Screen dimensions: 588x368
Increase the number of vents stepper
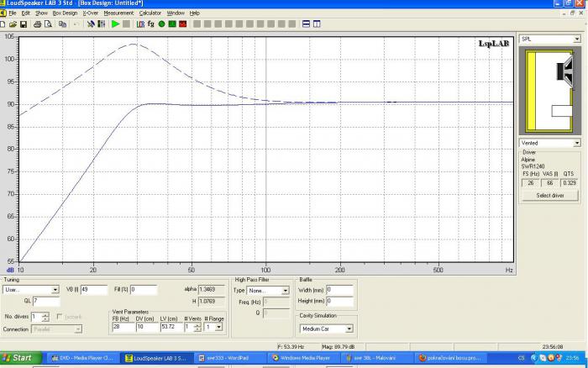[197, 325]
